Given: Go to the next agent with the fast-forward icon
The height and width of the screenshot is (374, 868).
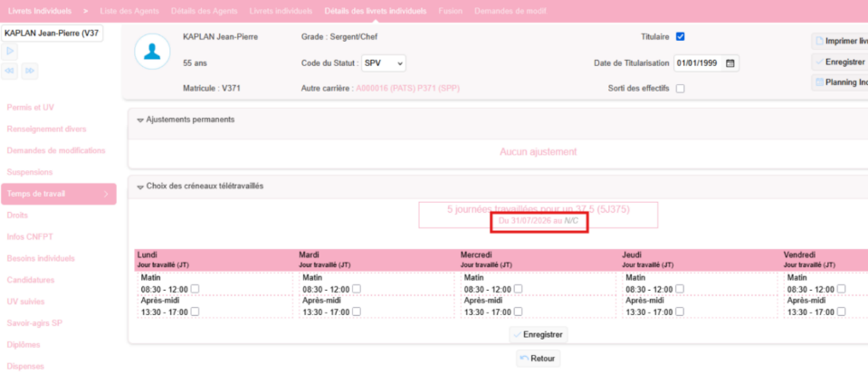Looking at the screenshot, I should 30,72.
